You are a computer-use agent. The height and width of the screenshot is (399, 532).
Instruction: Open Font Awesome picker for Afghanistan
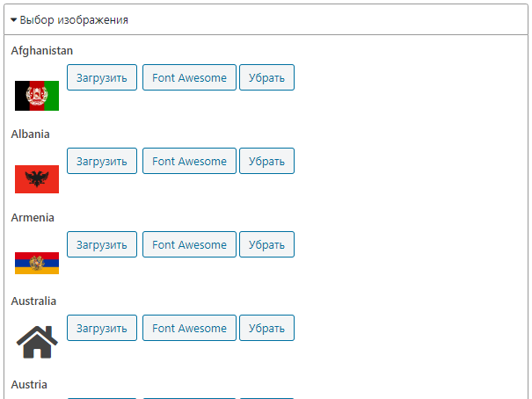[189, 77]
